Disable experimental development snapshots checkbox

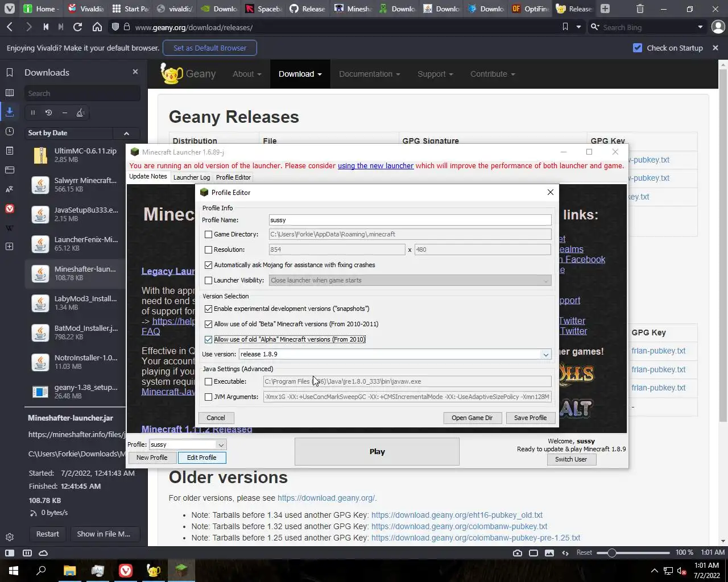pyautogui.click(x=208, y=309)
